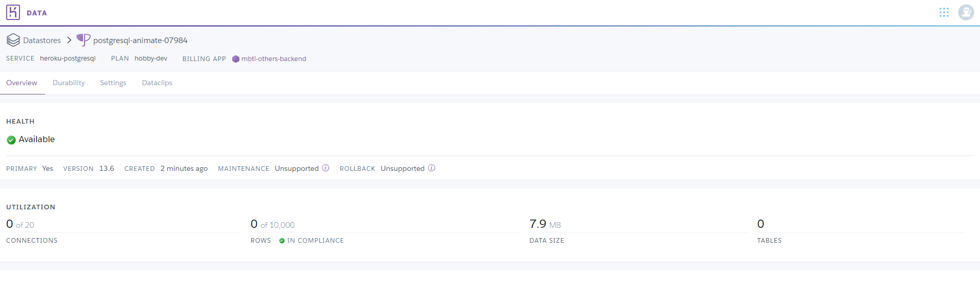Open the apps grid launcher icon
This screenshot has height=294, width=980.
pyautogui.click(x=944, y=12)
